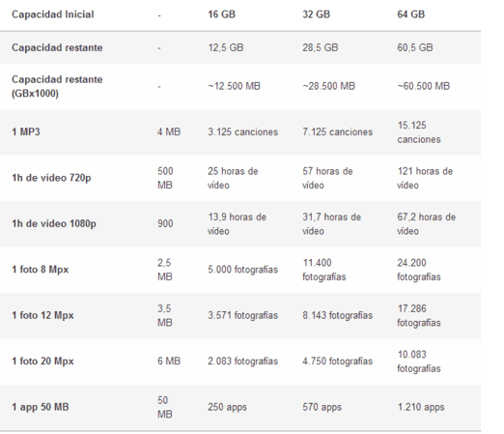504x434 pixels.
Task: Select the '5.000 fotografías' cell
Action: pos(242,270)
